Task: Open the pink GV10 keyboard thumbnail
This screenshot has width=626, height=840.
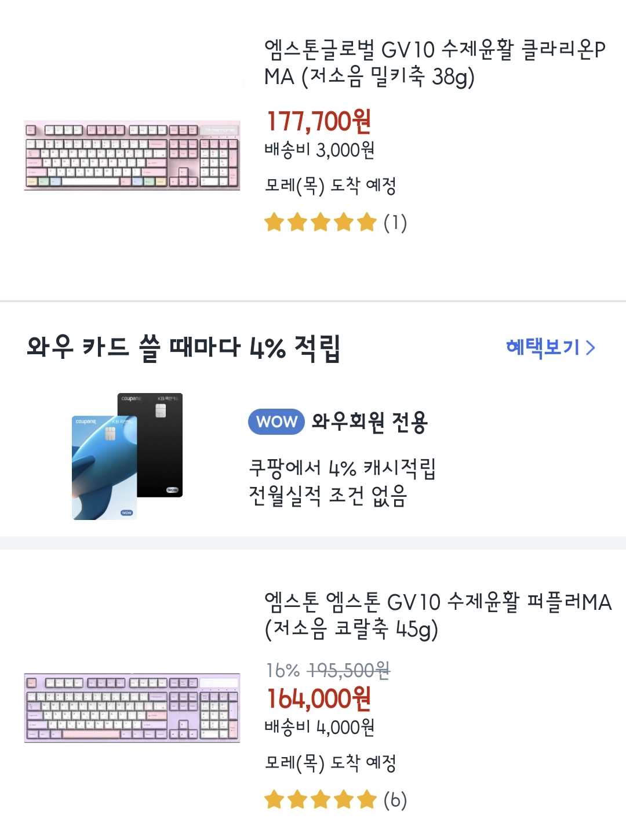Action: 132,155
